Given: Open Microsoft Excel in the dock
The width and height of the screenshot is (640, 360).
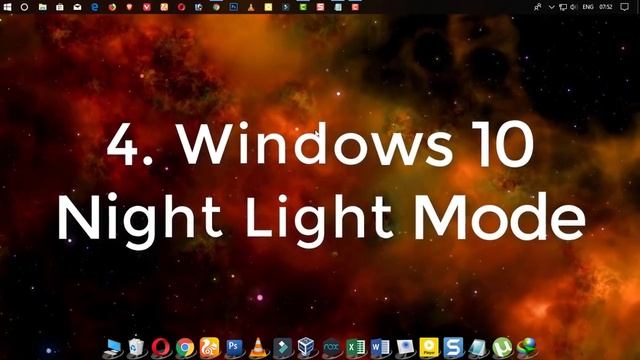Looking at the screenshot, I should click(356, 348).
